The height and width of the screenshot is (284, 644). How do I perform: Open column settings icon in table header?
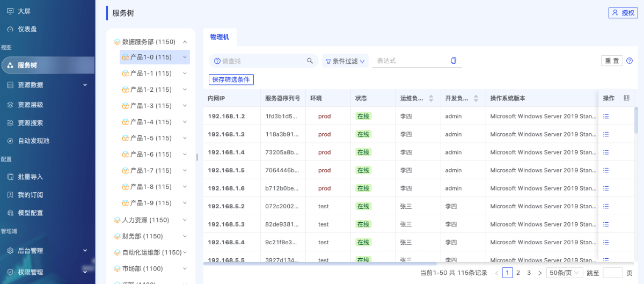(x=626, y=98)
